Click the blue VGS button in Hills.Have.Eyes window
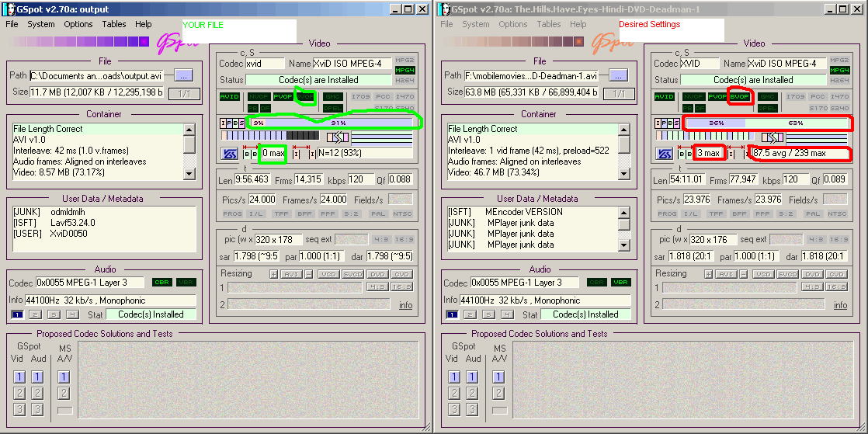868x434 pixels. (x=665, y=154)
